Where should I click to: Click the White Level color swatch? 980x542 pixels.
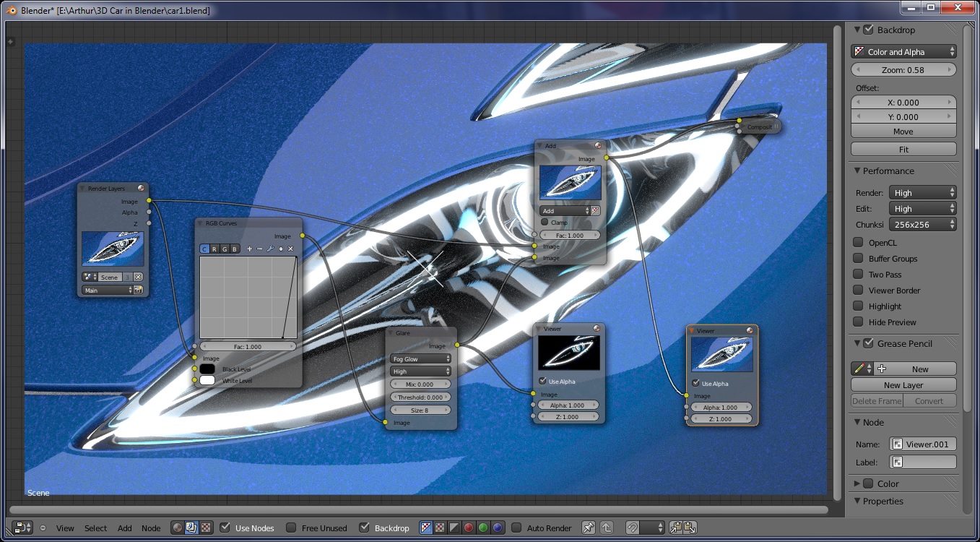coord(207,380)
